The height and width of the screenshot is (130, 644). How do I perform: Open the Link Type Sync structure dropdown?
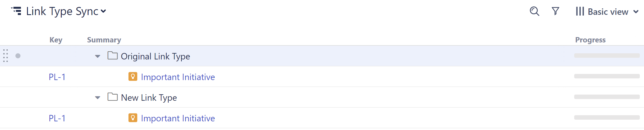click(103, 11)
